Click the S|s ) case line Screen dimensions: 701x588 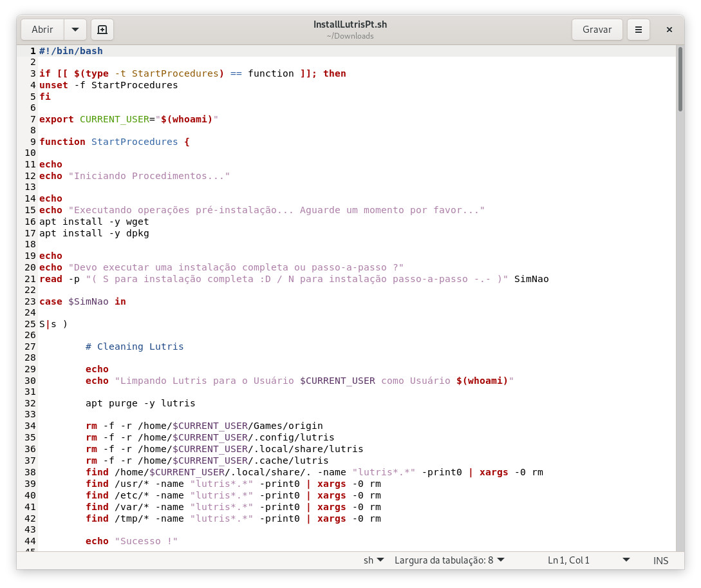point(53,324)
